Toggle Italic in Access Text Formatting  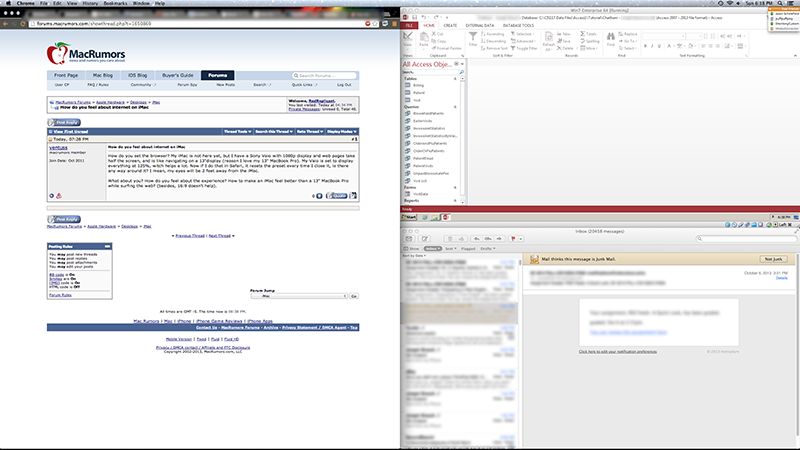pyautogui.click(x=652, y=46)
